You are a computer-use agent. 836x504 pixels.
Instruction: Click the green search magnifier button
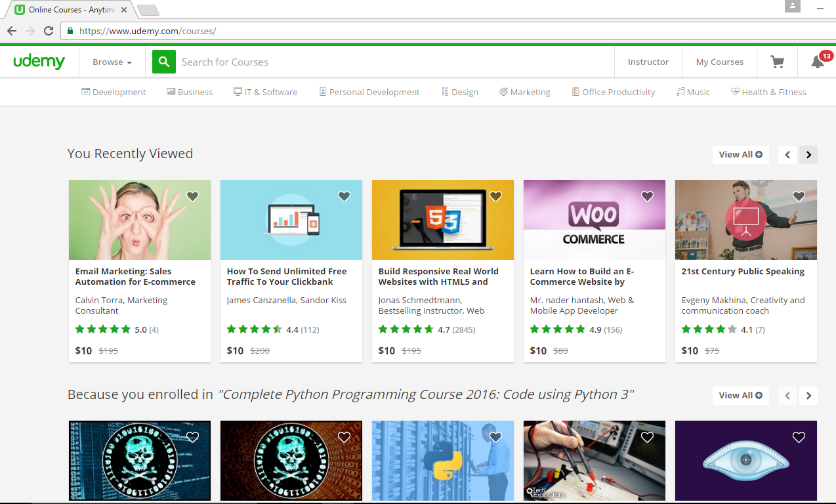click(x=164, y=62)
